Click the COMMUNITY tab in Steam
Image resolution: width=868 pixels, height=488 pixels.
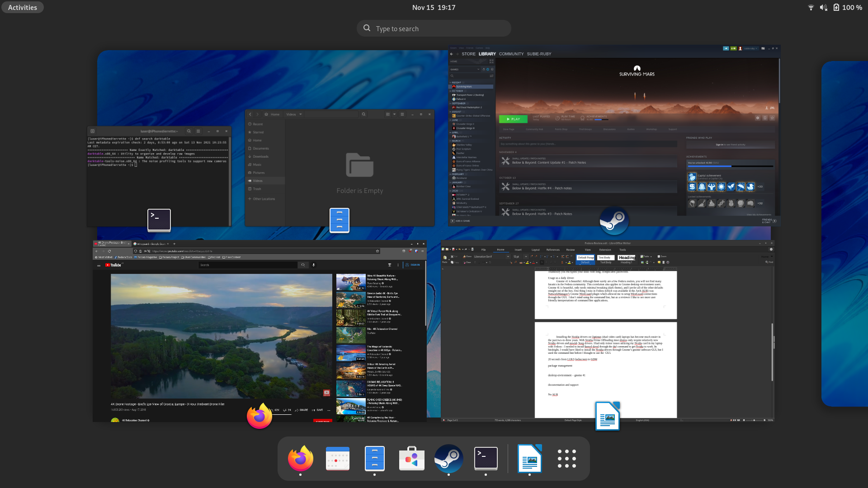[511, 54]
